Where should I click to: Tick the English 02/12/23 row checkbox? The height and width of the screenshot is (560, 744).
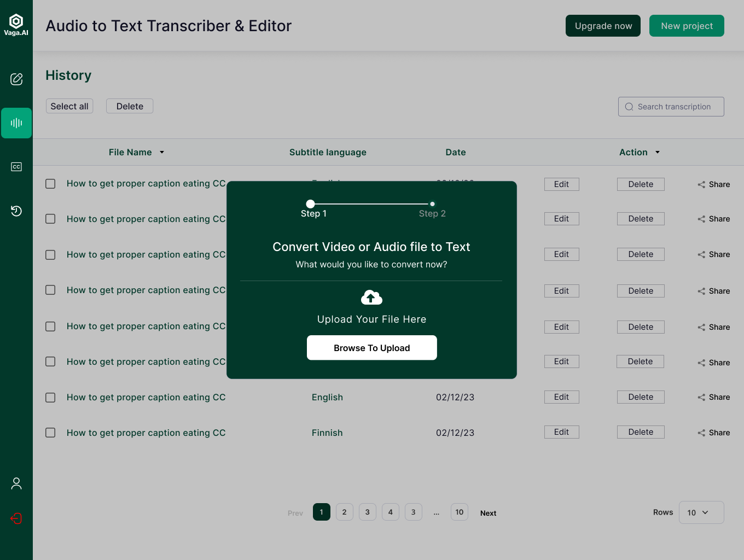(50, 398)
